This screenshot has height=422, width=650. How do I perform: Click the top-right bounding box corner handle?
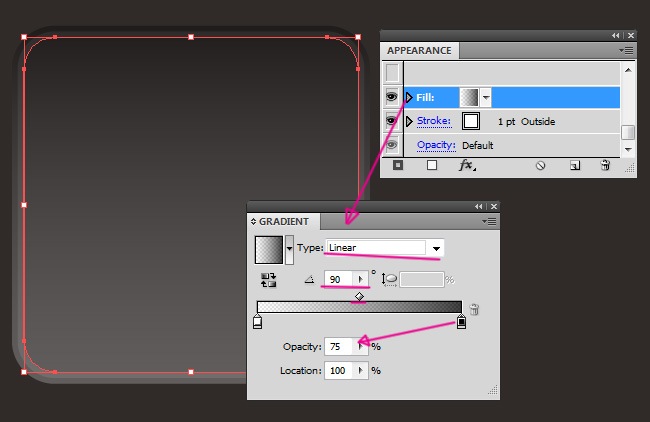(x=358, y=37)
